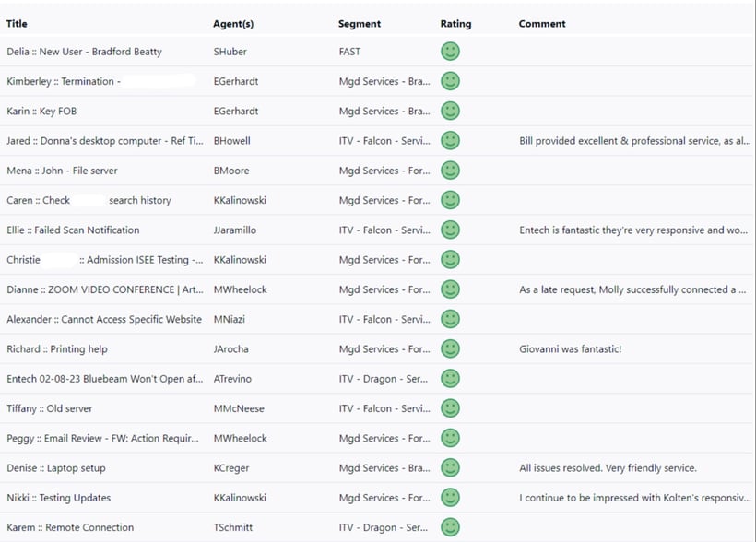
Task: Open 'Alexander :: Cannot Access Specific Website' ticket
Action: (x=104, y=320)
